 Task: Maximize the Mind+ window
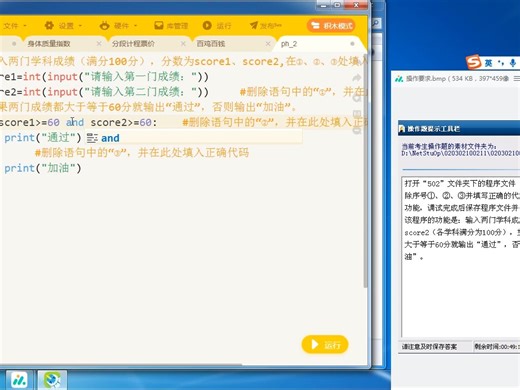pyautogui.click(x=337, y=5)
